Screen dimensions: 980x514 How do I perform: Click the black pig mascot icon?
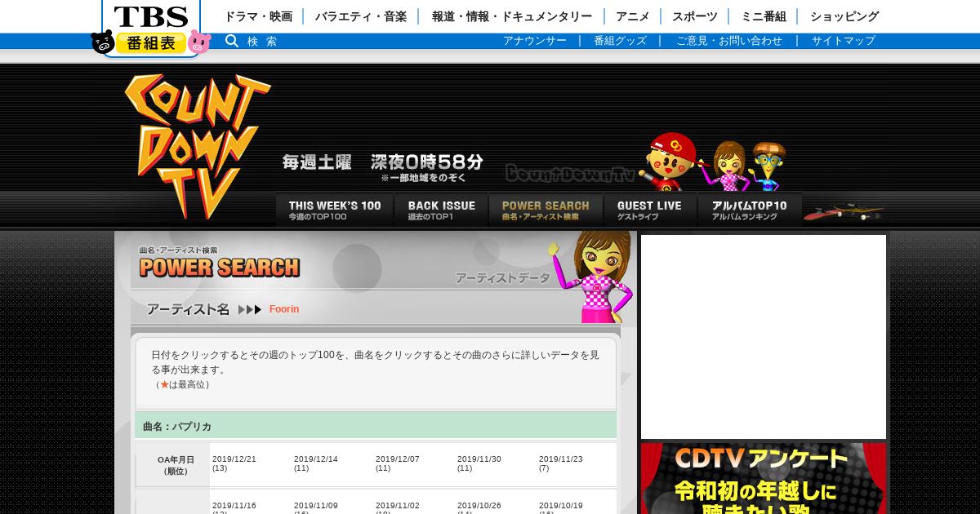point(102,42)
